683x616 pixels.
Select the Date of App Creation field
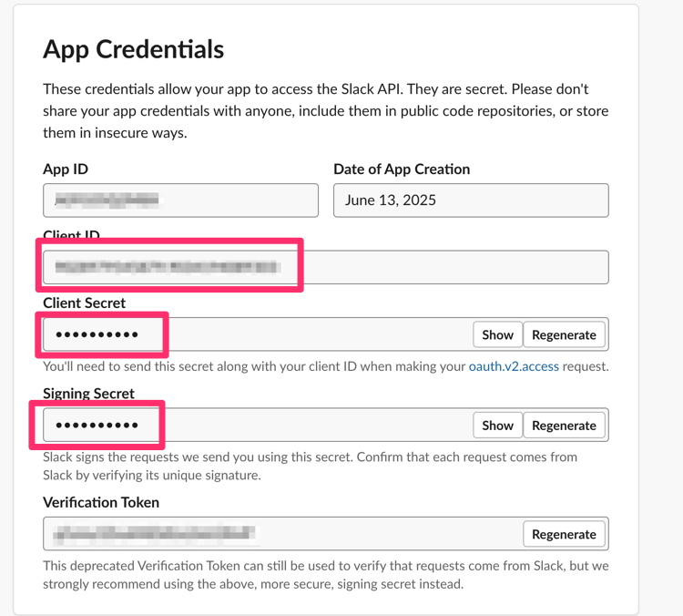click(x=471, y=200)
